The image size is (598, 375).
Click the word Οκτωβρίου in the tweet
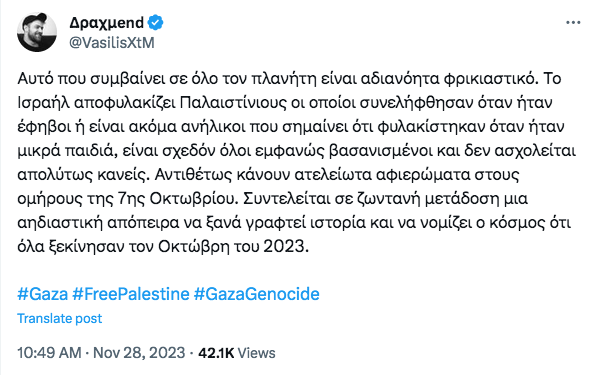point(194,199)
